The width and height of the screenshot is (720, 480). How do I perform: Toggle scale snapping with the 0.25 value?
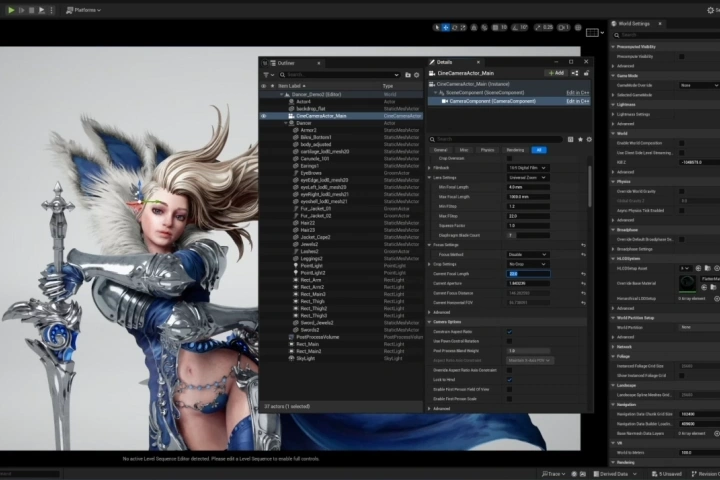[x=544, y=28]
